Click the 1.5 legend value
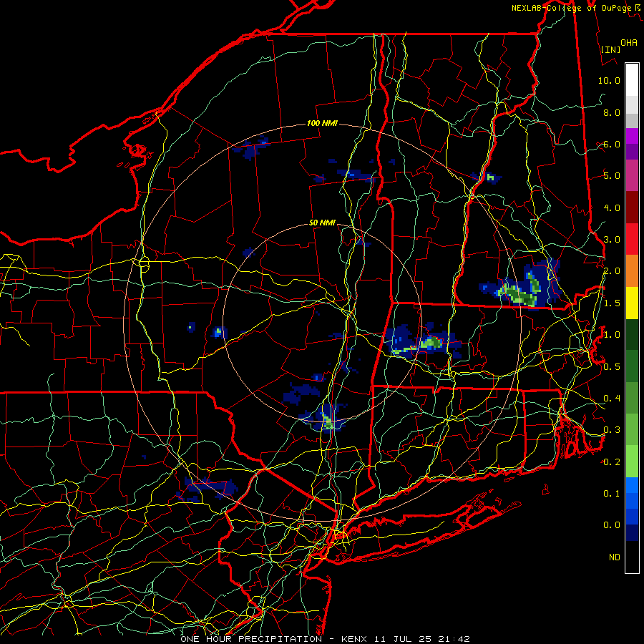The height and width of the screenshot is (644, 644). click(x=612, y=303)
